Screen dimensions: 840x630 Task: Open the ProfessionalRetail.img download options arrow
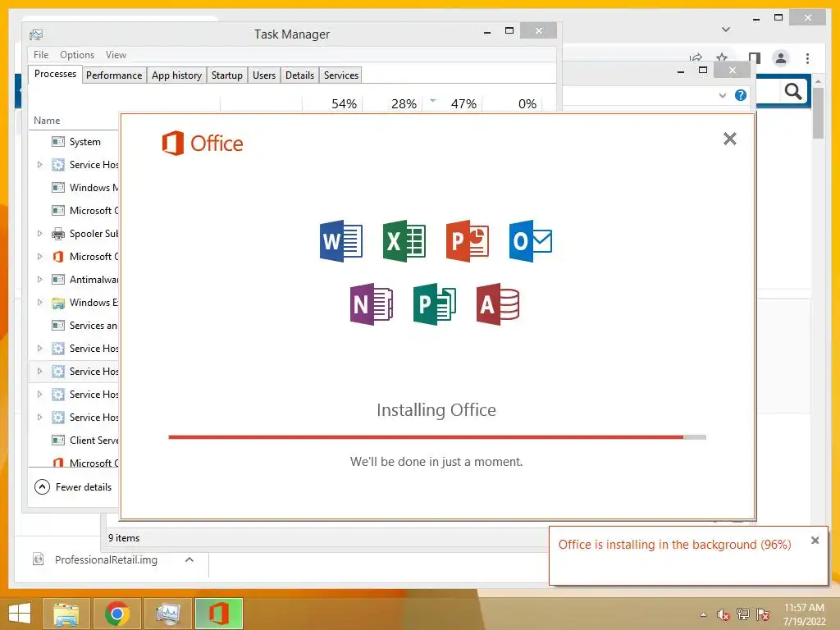coord(189,559)
